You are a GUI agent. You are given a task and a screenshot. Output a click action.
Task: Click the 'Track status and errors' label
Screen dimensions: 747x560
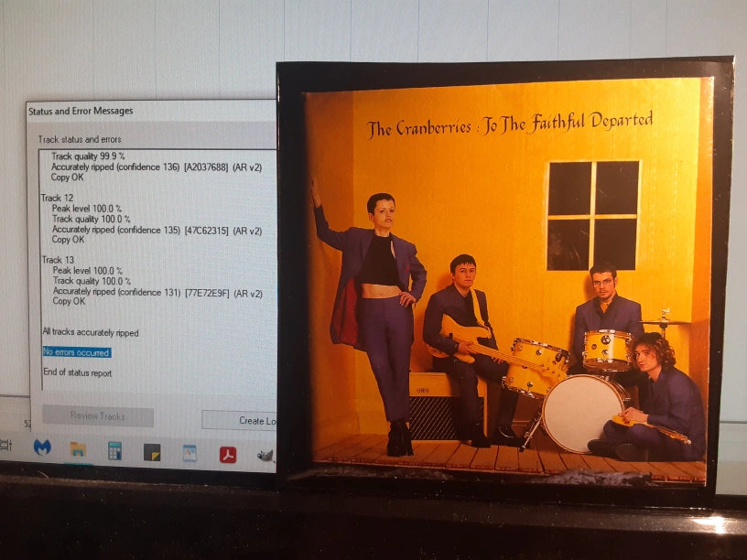click(80, 139)
